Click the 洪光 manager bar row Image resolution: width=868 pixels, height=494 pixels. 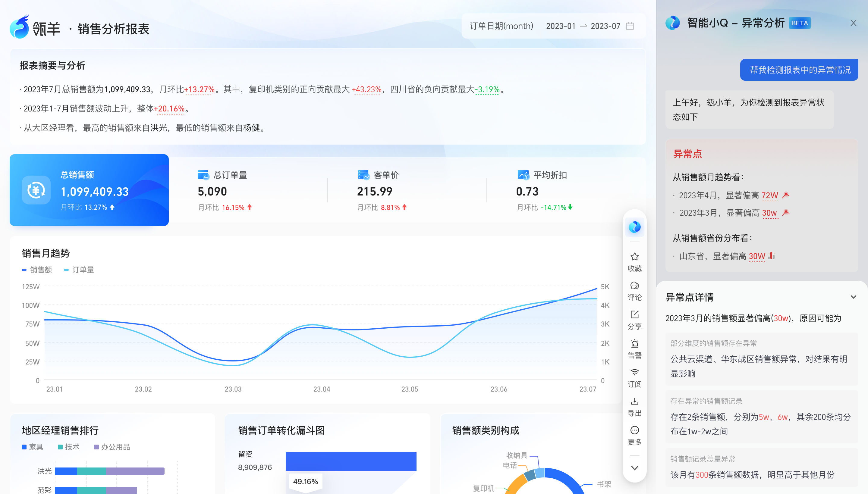(x=109, y=471)
